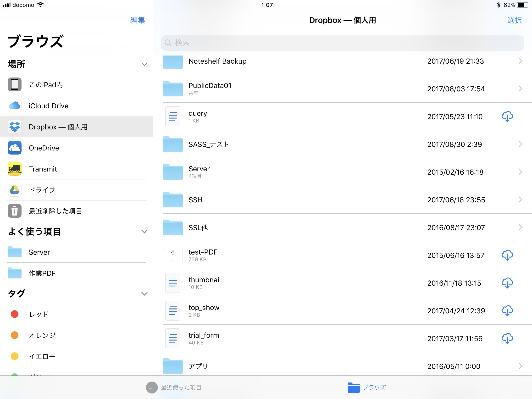This screenshot has height=399, width=532.
Task: Collapse the タグ section
Action: click(144, 294)
